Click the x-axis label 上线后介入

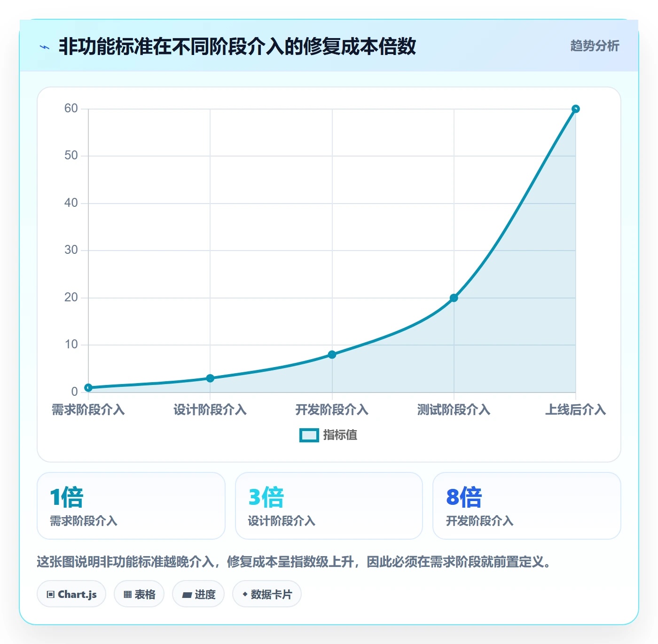click(x=575, y=410)
